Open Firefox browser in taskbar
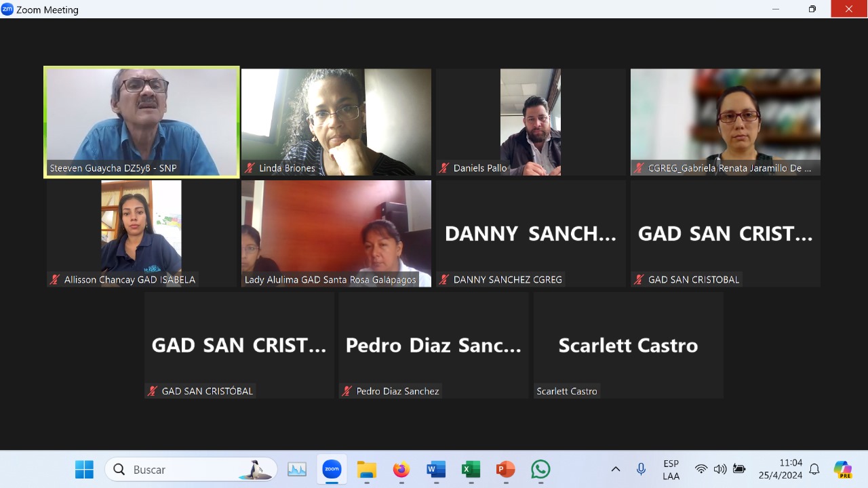This screenshot has height=488, width=868. click(x=401, y=469)
